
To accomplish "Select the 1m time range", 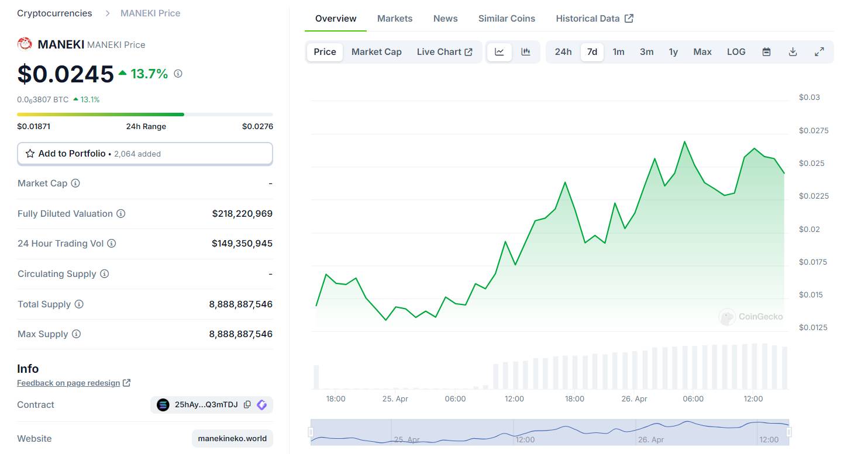I will pyautogui.click(x=618, y=52).
